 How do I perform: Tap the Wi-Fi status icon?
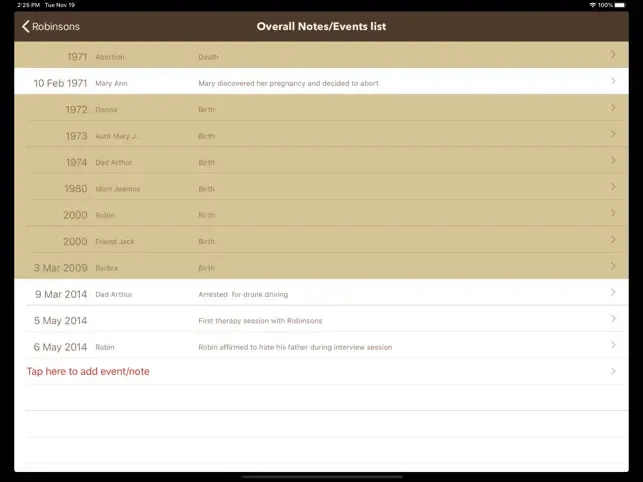coord(593,5)
